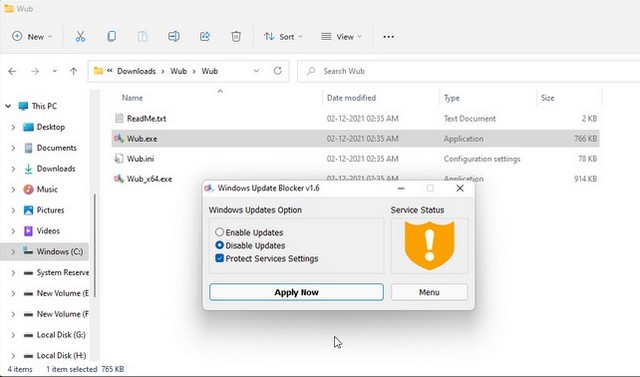The width and height of the screenshot is (640, 377).
Task: Open the See more ellipsis menu
Action: (x=389, y=37)
